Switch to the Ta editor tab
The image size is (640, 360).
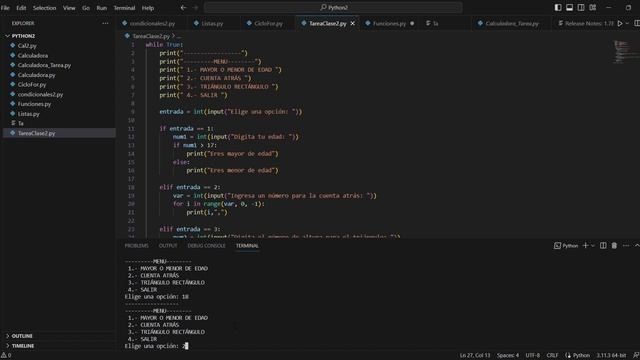[435, 24]
